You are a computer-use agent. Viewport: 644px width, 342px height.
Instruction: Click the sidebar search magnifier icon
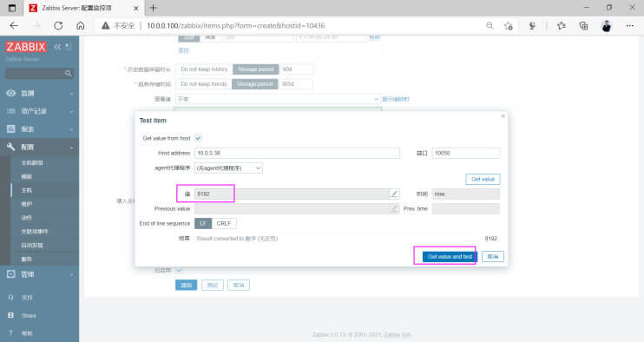tap(69, 74)
